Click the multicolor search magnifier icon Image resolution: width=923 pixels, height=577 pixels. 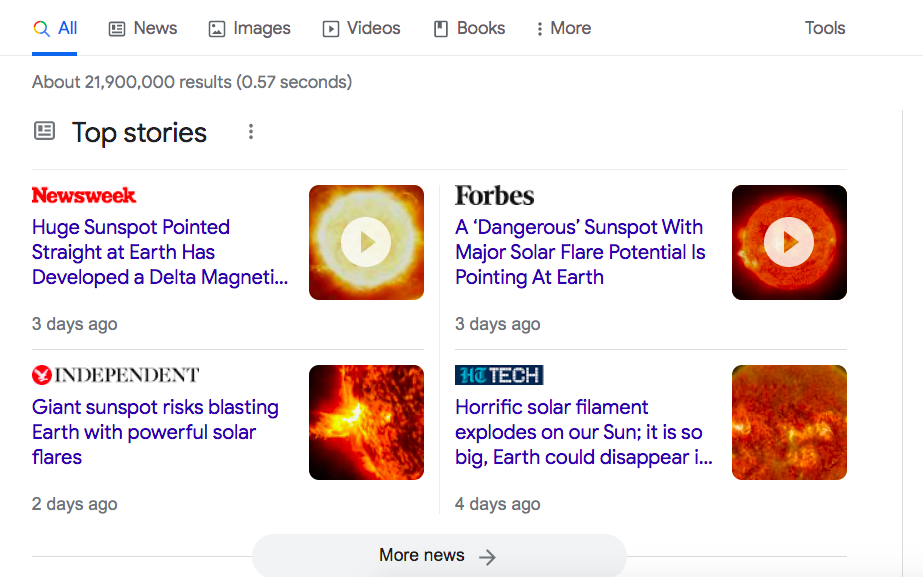pos(41,29)
